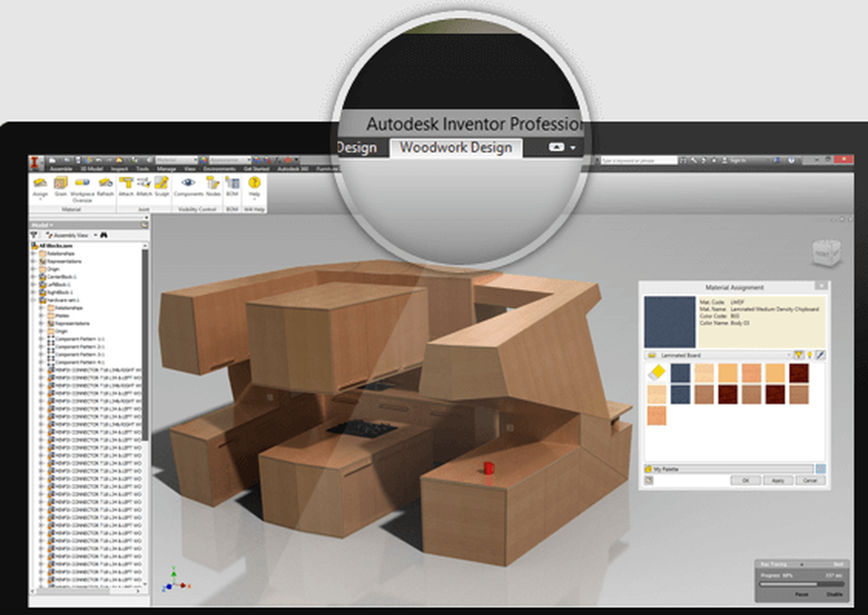
Task: Select the Attach joint tool
Action: click(126, 186)
